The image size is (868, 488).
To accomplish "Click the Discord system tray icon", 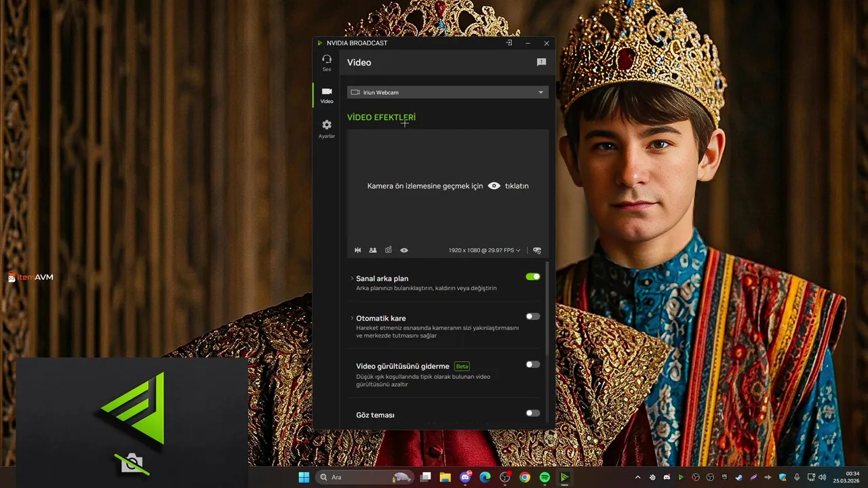I will click(667, 477).
